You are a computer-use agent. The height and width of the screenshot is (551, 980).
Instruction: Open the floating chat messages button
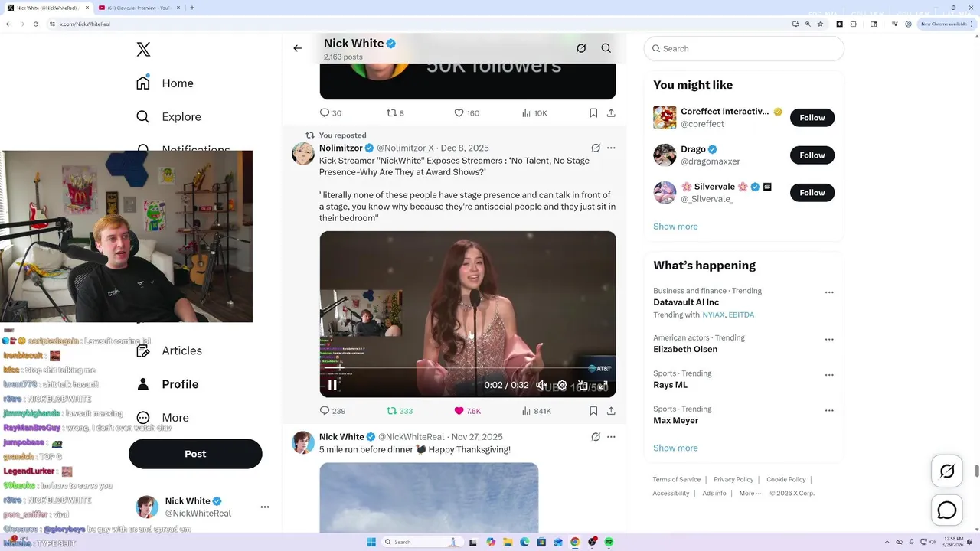(x=947, y=510)
